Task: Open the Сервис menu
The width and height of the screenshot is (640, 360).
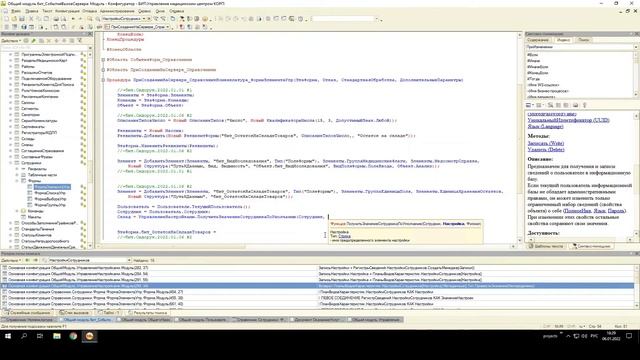Action: [x=144, y=11]
